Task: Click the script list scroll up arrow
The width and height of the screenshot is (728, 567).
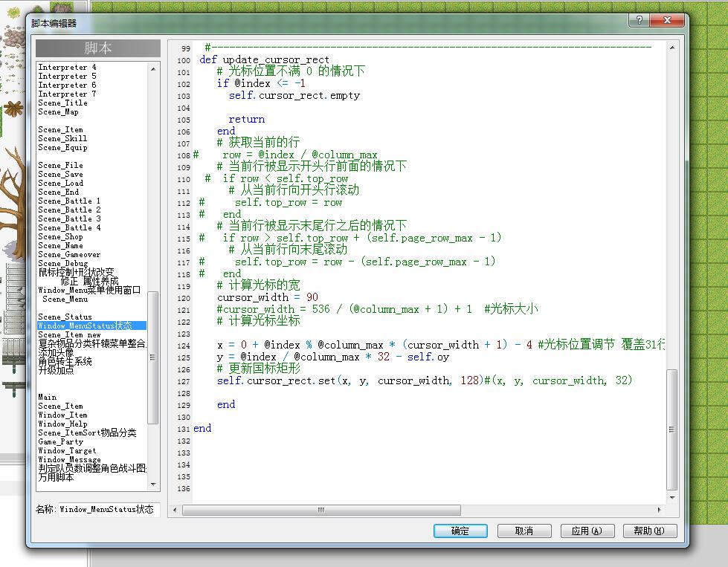Action: pos(154,68)
